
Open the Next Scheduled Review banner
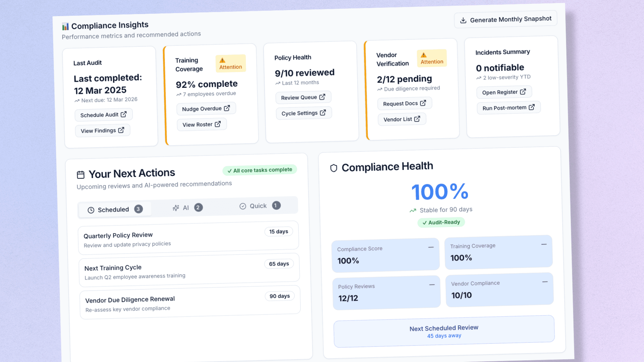444,331
